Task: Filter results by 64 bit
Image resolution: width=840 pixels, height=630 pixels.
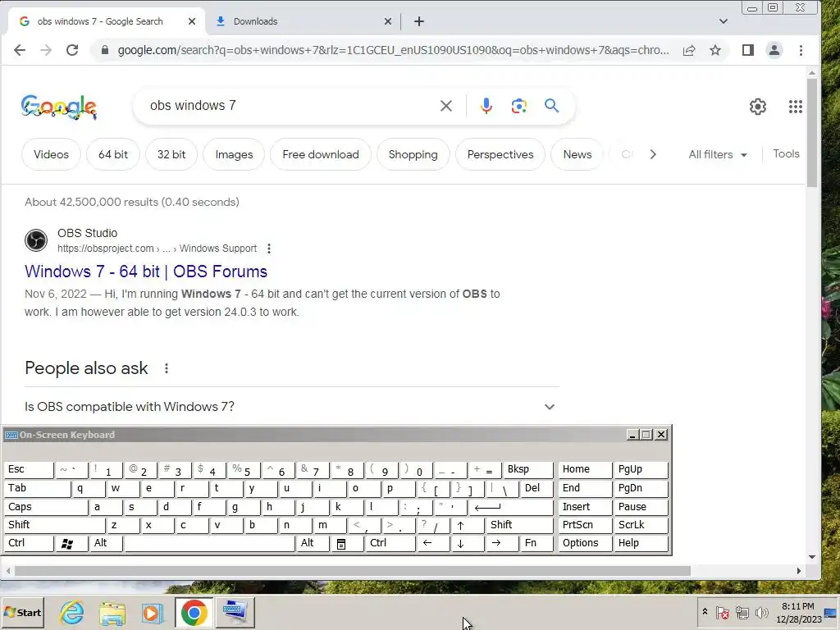Action: click(x=113, y=154)
